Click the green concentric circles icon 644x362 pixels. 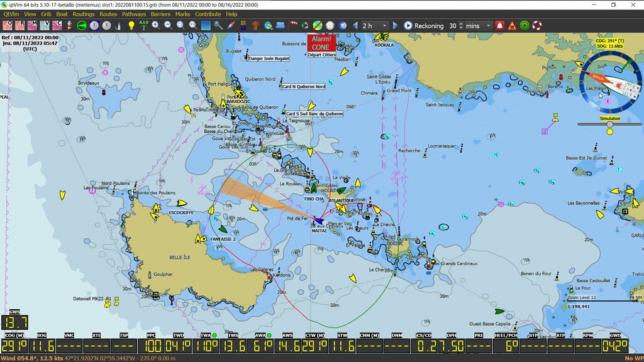(525, 25)
